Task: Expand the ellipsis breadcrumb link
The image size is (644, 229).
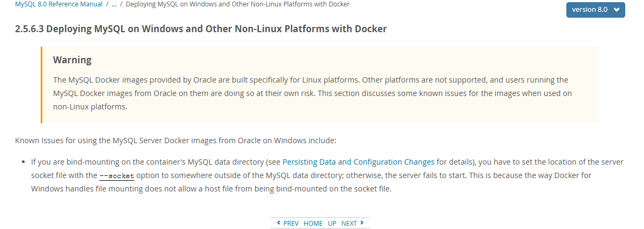Action: coord(115,4)
